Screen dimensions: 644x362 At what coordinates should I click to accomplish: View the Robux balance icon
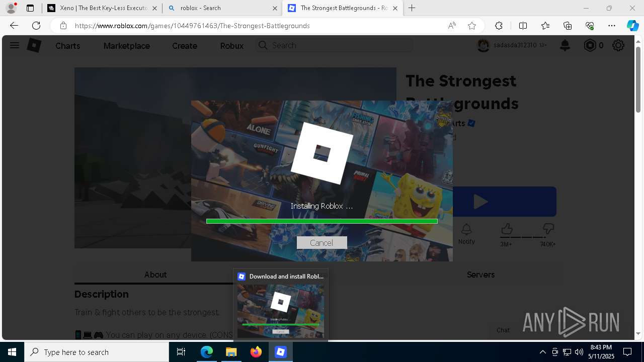point(590,45)
